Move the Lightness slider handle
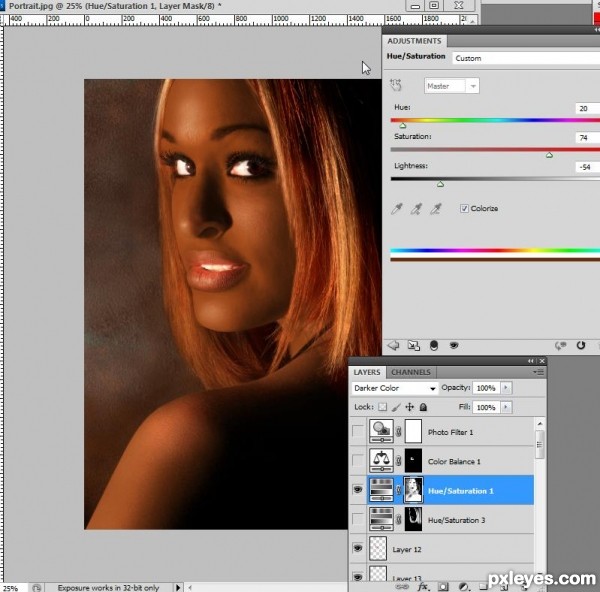This screenshot has width=600, height=592. pos(440,184)
